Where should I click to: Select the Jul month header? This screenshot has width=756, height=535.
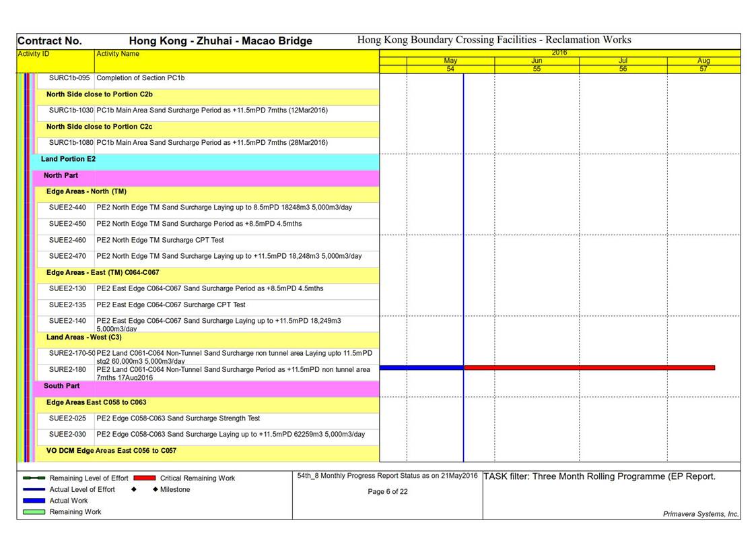tap(623, 61)
